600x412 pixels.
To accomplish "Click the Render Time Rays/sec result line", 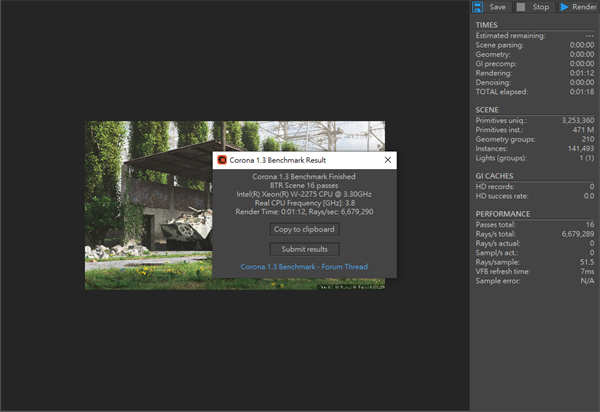I will [304, 212].
